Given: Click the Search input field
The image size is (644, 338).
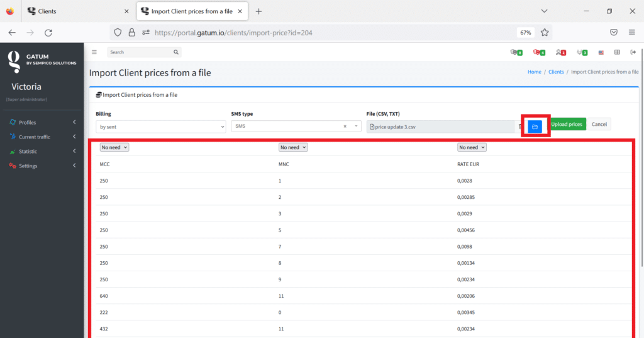Looking at the screenshot, I should click(x=140, y=52).
